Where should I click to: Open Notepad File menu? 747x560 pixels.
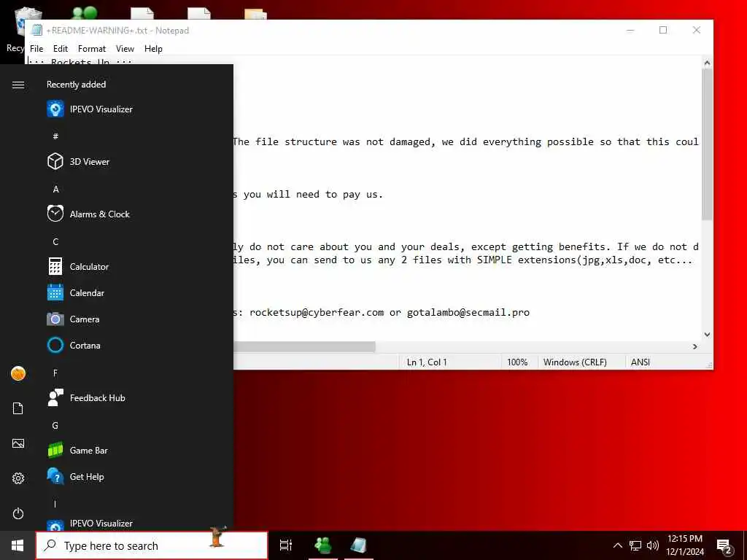36,49
